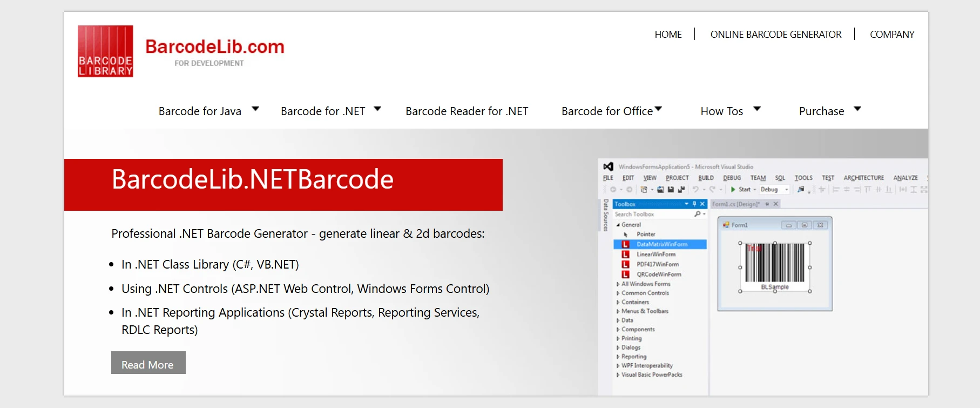Open the ONLINE BARCODE GENERATOR page
The width and height of the screenshot is (980, 408).
pos(775,35)
